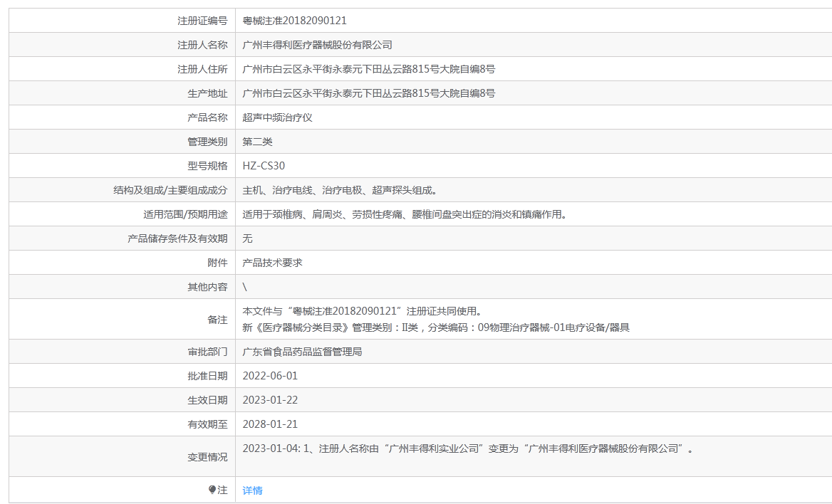The height and width of the screenshot is (504, 832).
Task: Select registration number 粤械注准20182090121 value
Action: (x=294, y=21)
